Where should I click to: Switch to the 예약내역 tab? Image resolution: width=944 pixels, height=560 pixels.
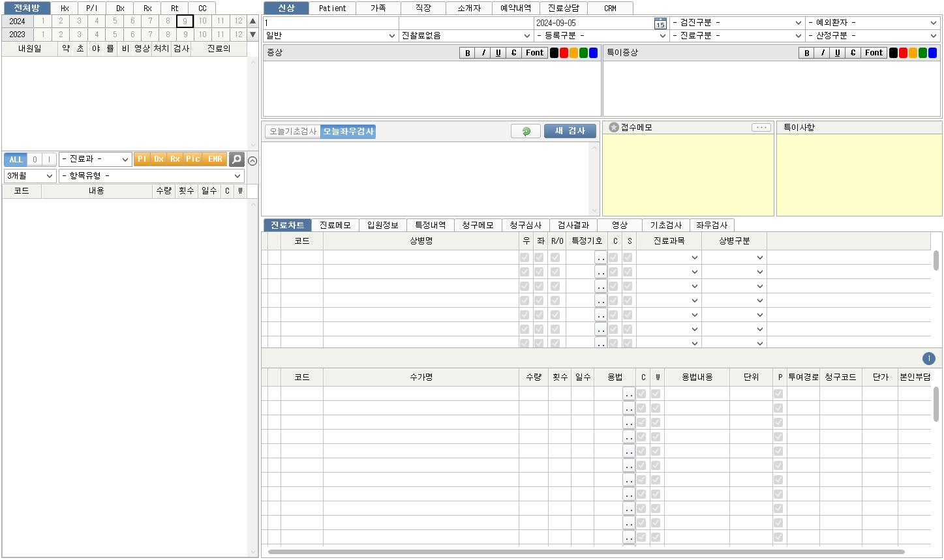click(515, 8)
